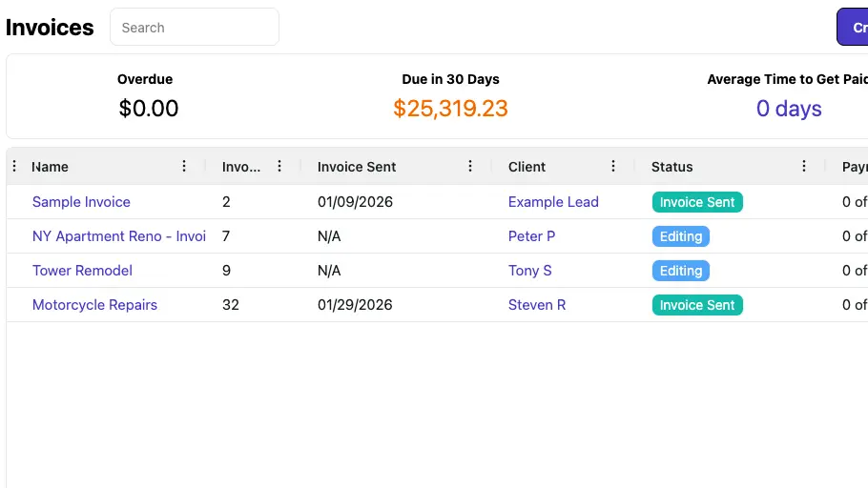Open the Tower Remodel invoice
This screenshot has width=868, height=488.
click(x=82, y=271)
